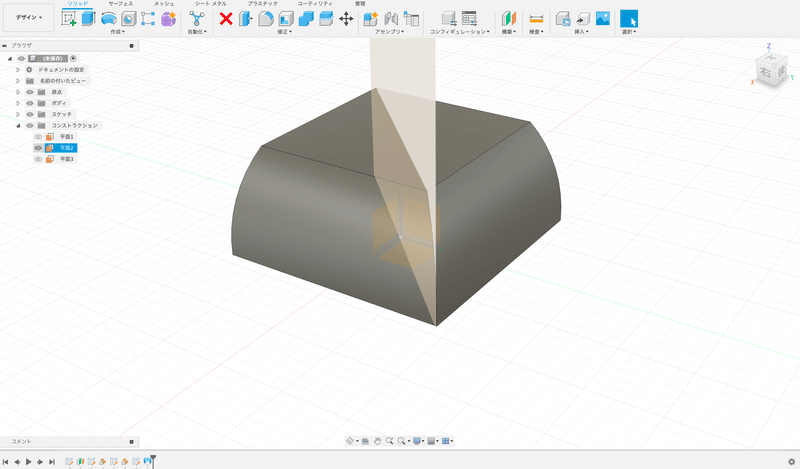The height and width of the screenshot is (469, 800).
Task: Select the Move/Copy arrows icon
Action: coord(346,19)
